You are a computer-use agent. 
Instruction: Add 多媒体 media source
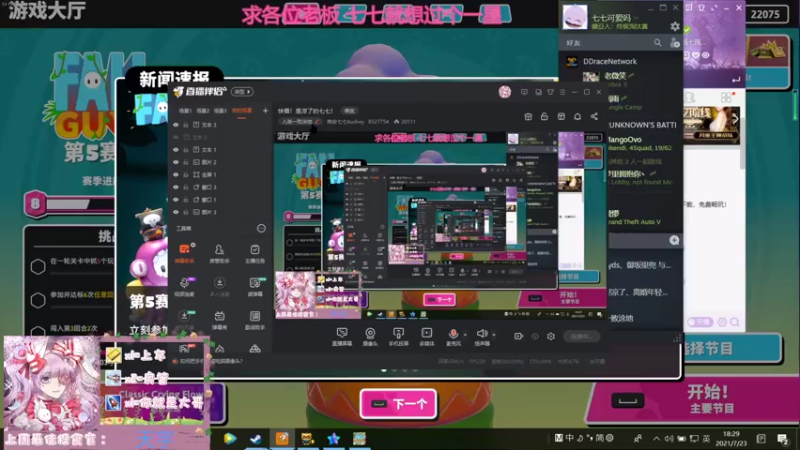click(427, 337)
